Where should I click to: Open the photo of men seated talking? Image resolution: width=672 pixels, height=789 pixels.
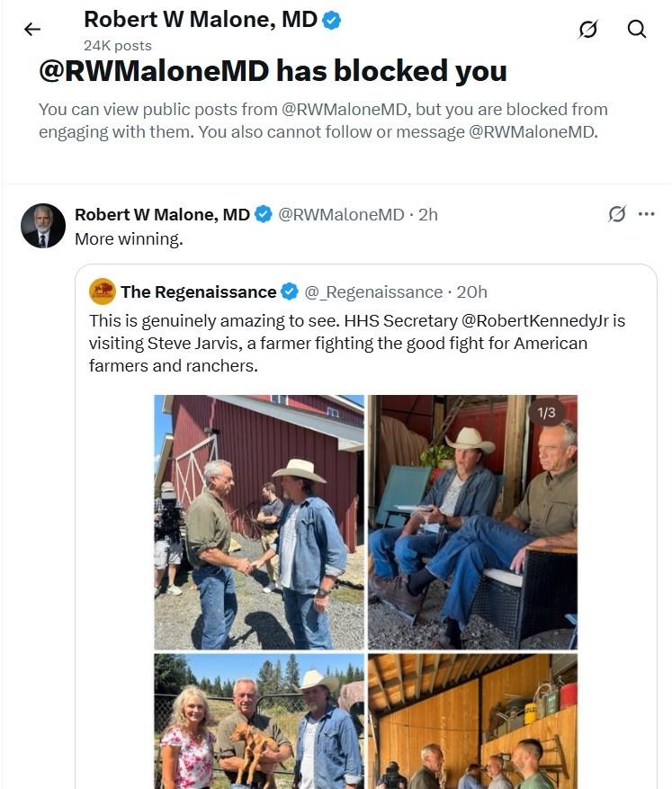coord(472,522)
